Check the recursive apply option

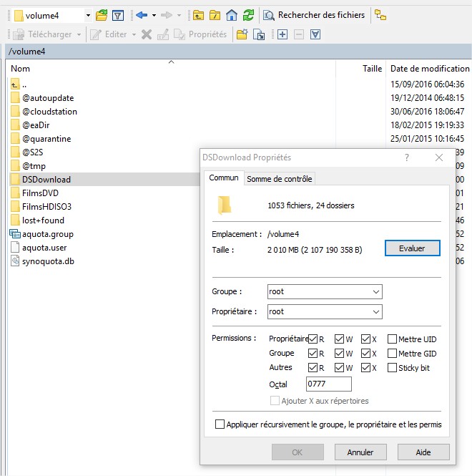[x=220, y=424]
